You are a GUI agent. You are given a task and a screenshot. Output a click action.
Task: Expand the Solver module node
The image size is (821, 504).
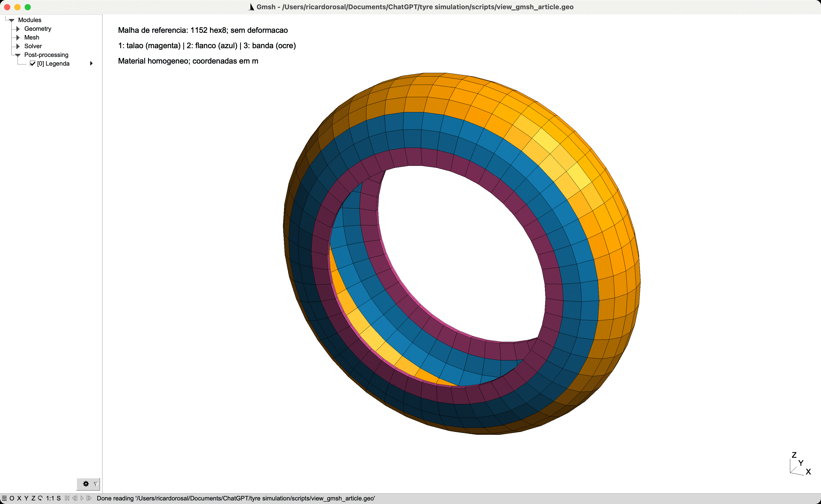(18, 46)
